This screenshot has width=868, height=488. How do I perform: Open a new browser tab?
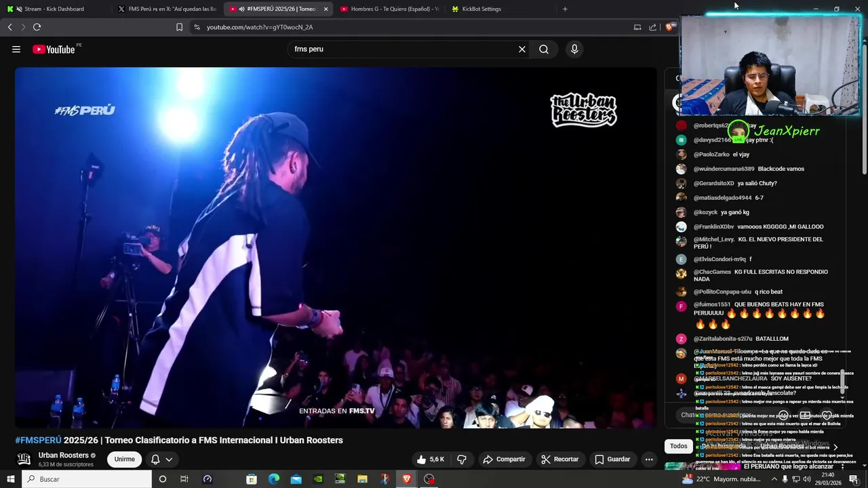point(565,9)
